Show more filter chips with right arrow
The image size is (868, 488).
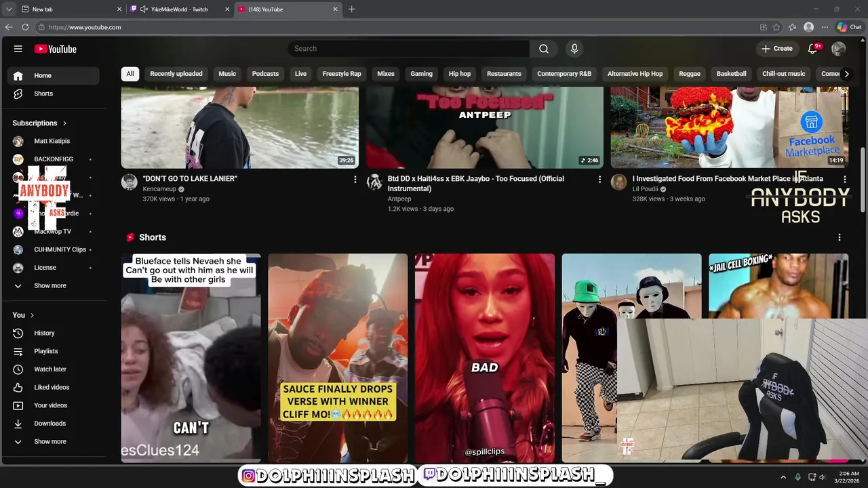(846, 74)
